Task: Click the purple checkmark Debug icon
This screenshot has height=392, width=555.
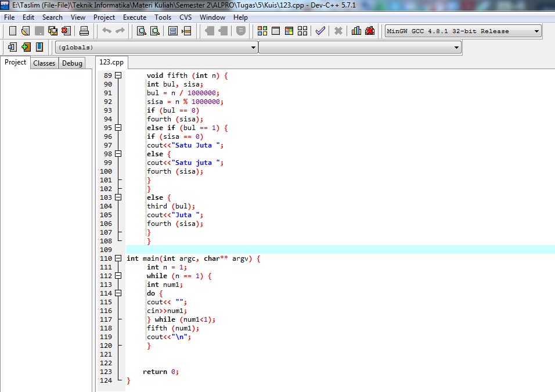Action: point(320,31)
